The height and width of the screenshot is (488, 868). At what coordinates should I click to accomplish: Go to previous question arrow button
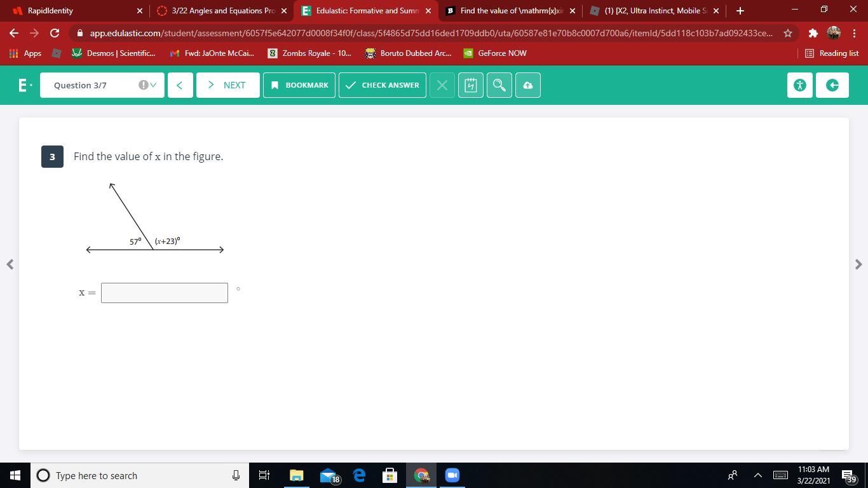tap(180, 85)
